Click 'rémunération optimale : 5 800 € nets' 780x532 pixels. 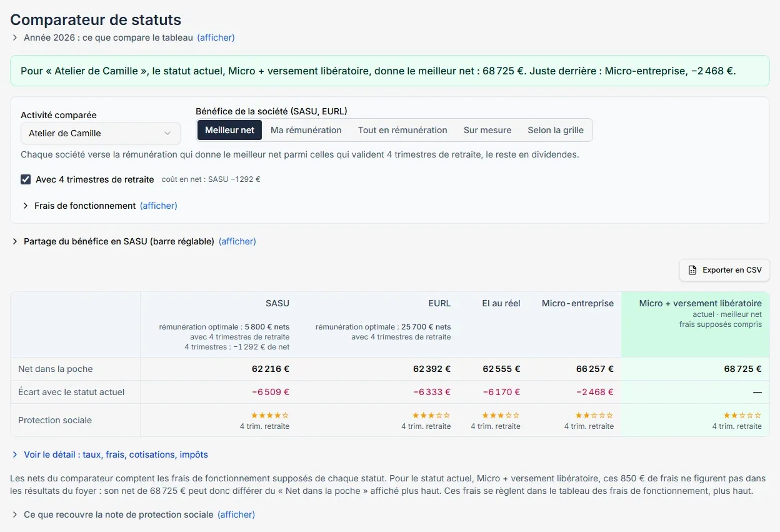click(x=224, y=327)
